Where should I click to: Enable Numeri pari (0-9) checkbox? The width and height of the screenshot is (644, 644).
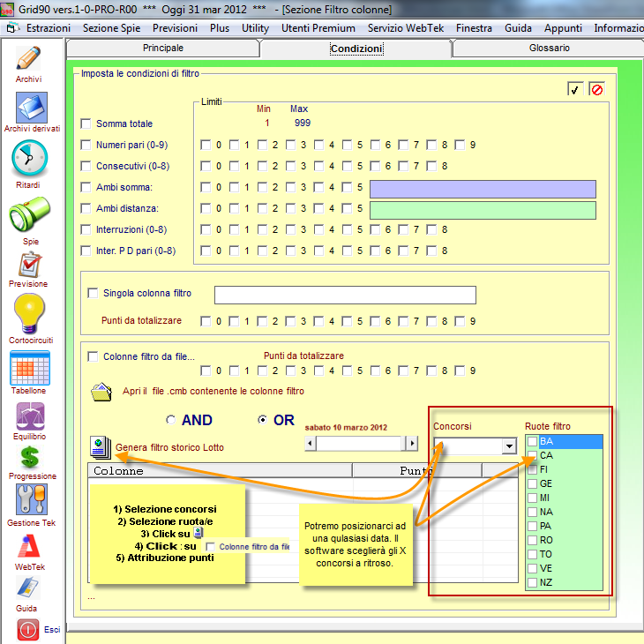point(86,145)
